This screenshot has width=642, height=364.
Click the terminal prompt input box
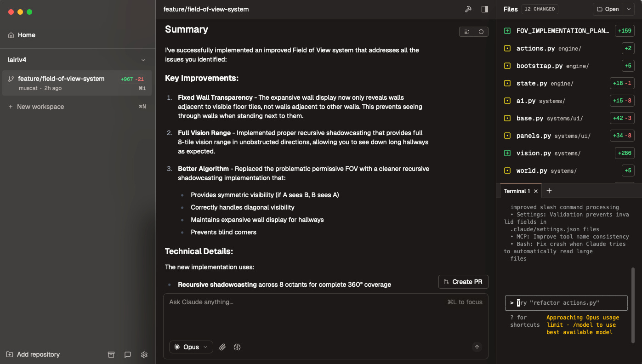(x=566, y=303)
